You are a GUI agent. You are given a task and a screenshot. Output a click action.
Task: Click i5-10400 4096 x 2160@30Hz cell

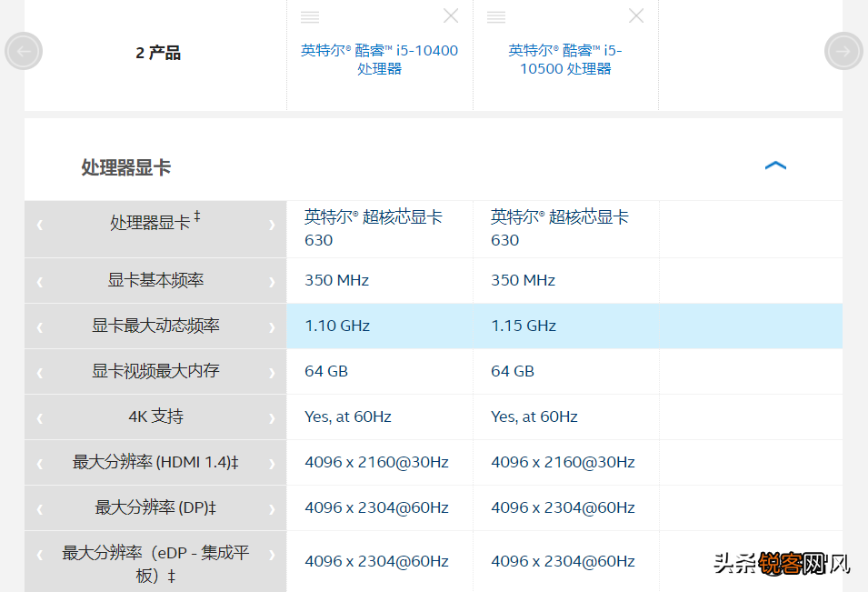(380, 462)
